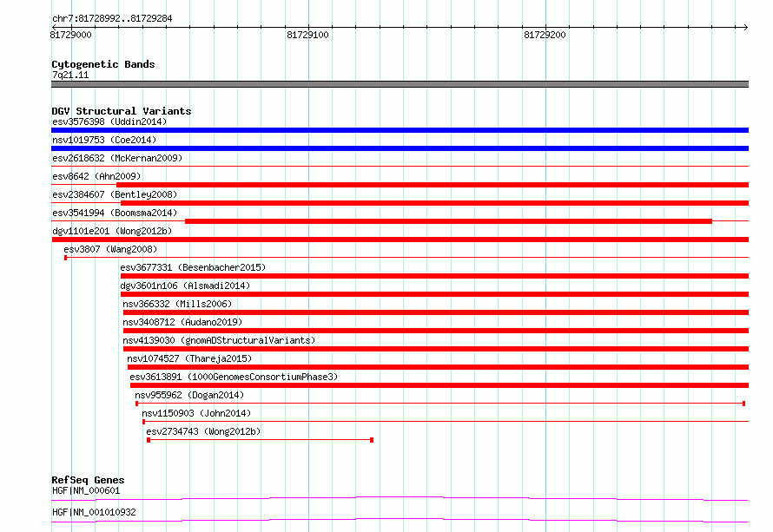Click ruler position label 81729100
This screenshot has height=532, width=773.
tap(307, 35)
